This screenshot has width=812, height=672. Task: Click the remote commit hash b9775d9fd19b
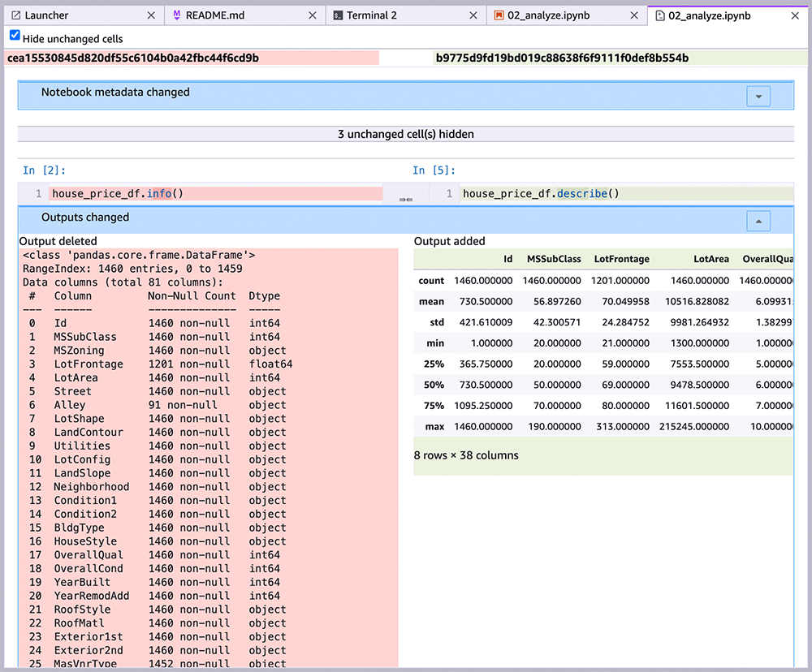tap(563, 58)
